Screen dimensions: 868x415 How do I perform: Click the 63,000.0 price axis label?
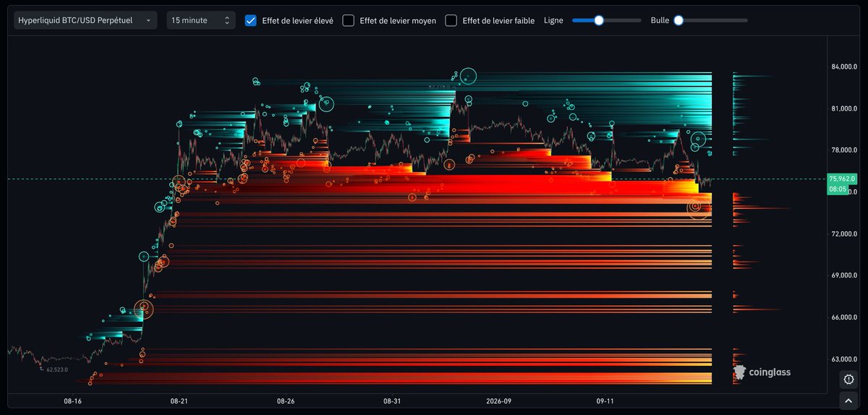[x=844, y=359]
